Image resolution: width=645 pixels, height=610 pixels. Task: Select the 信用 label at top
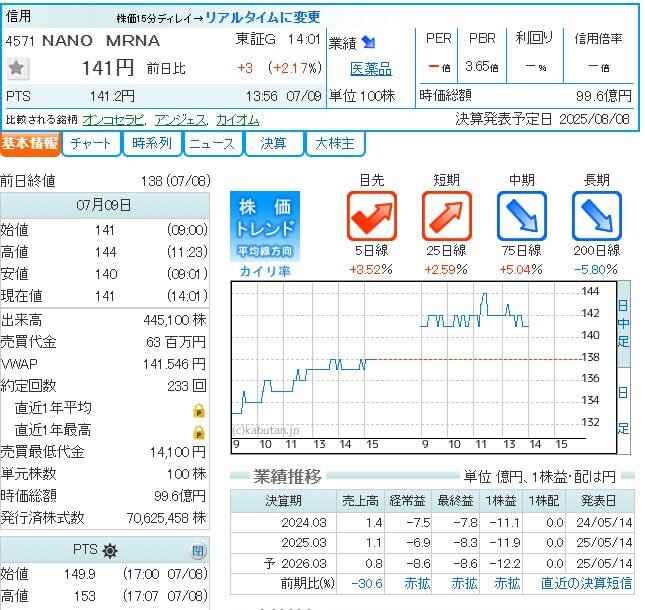pyautogui.click(x=18, y=16)
